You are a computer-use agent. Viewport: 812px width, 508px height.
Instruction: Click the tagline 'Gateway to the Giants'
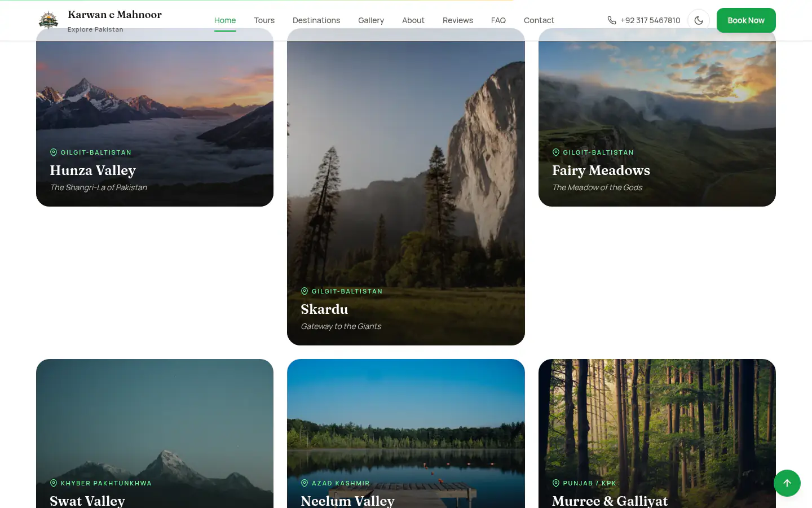click(x=341, y=326)
